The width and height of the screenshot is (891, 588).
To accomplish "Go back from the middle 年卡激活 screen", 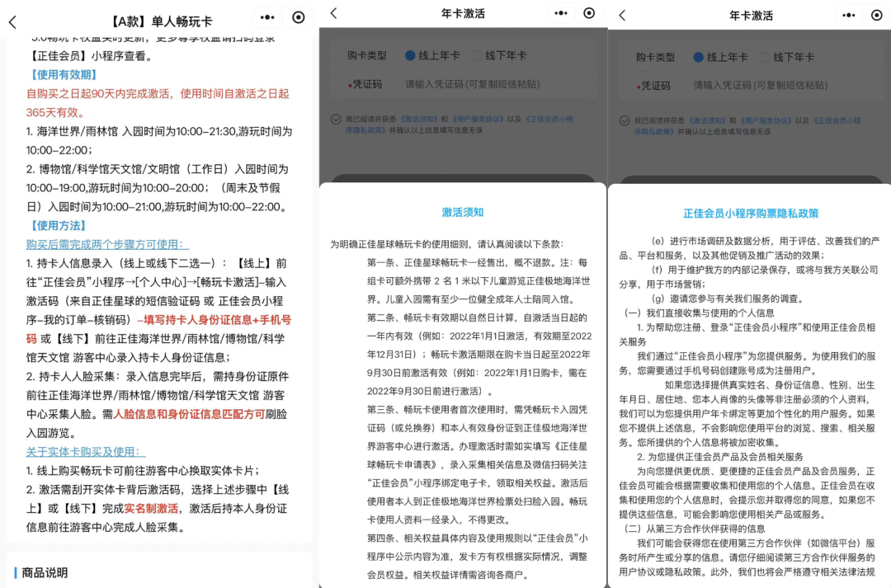I will point(333,13).
